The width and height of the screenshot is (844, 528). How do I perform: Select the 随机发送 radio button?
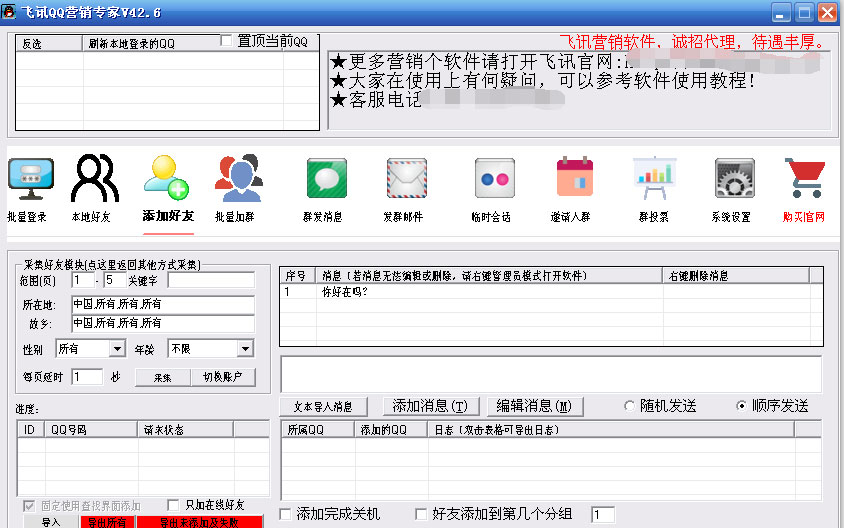point(629,406)
